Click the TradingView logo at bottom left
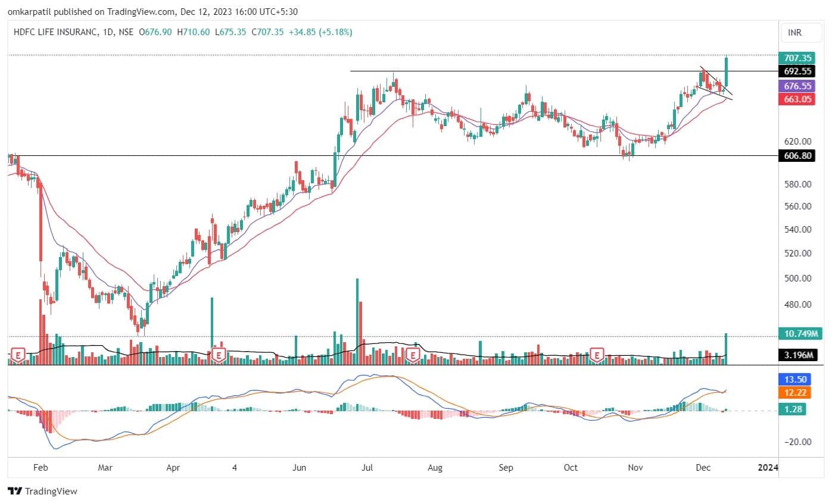This screenshot has height=504, width=832. tap(42, 492)
